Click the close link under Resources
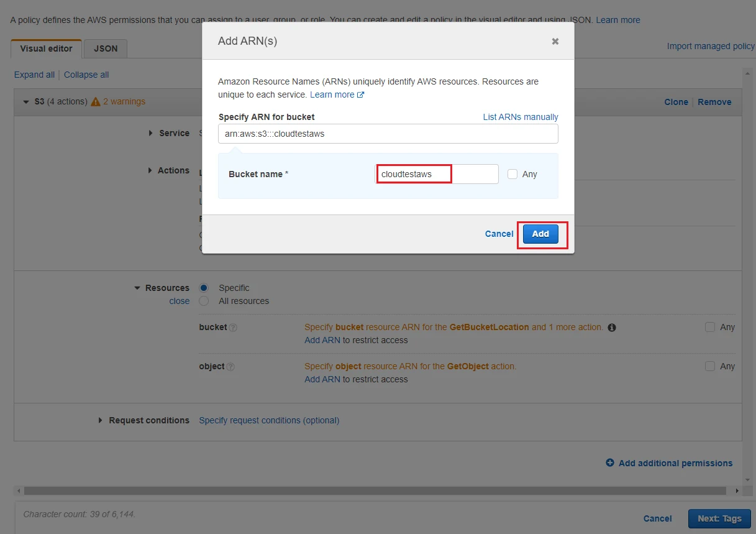 point(180,301)
